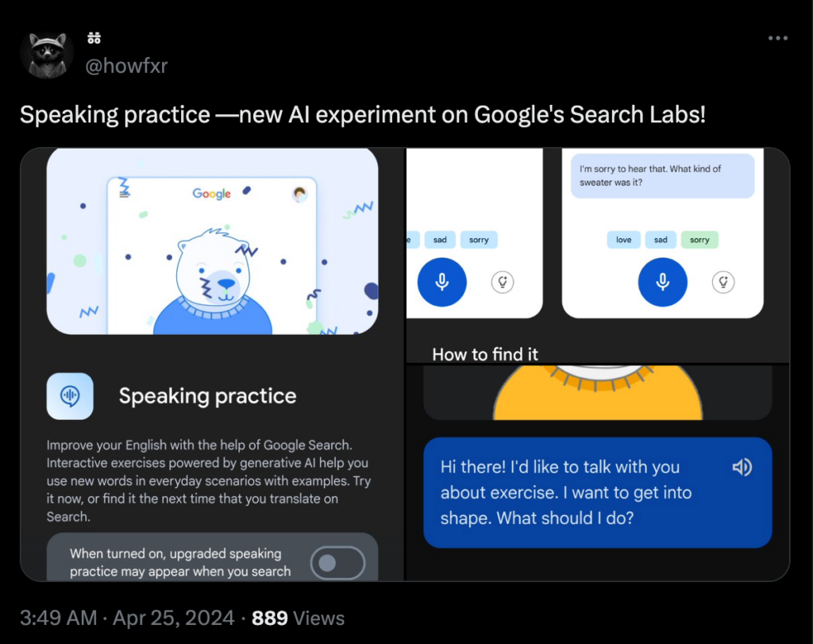The height and width of the screenshot is (644, 813).
Task: Open the polar bear illustration image
Action: coord(212,242)
